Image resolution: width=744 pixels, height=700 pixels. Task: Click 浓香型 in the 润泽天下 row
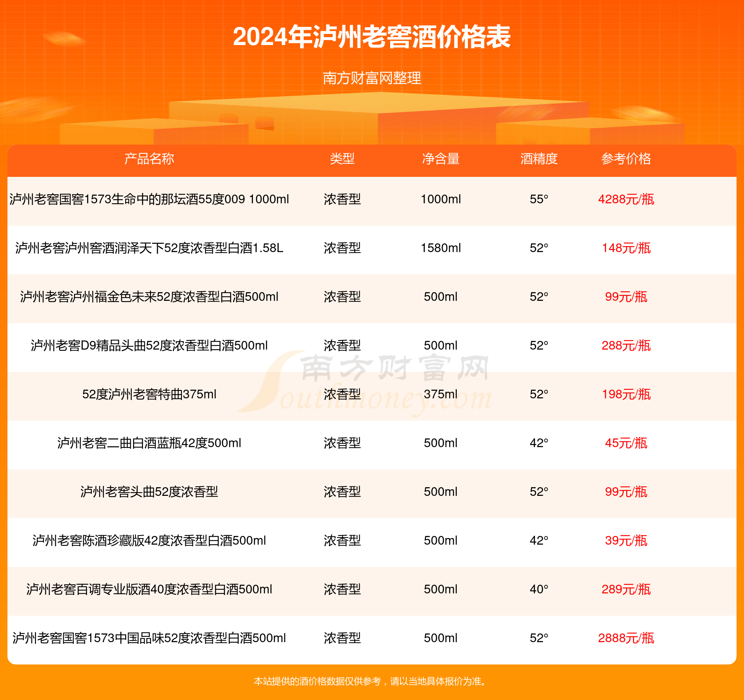342,248
